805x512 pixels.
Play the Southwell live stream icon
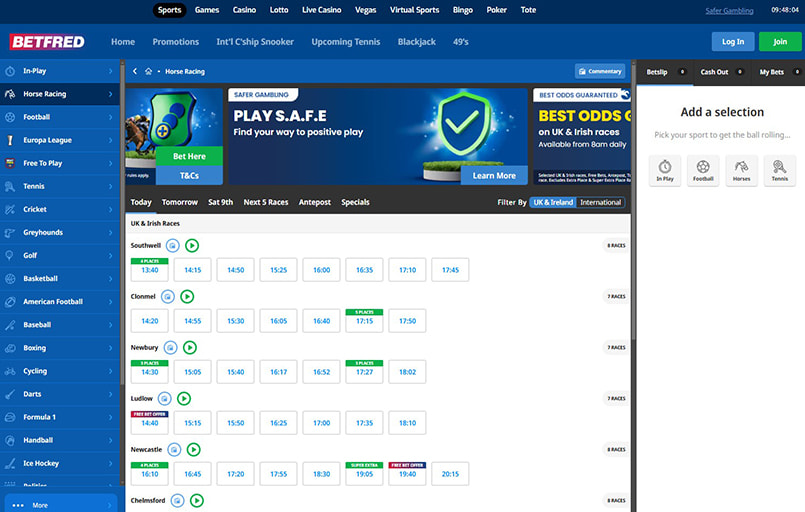[x=192, y=245]
